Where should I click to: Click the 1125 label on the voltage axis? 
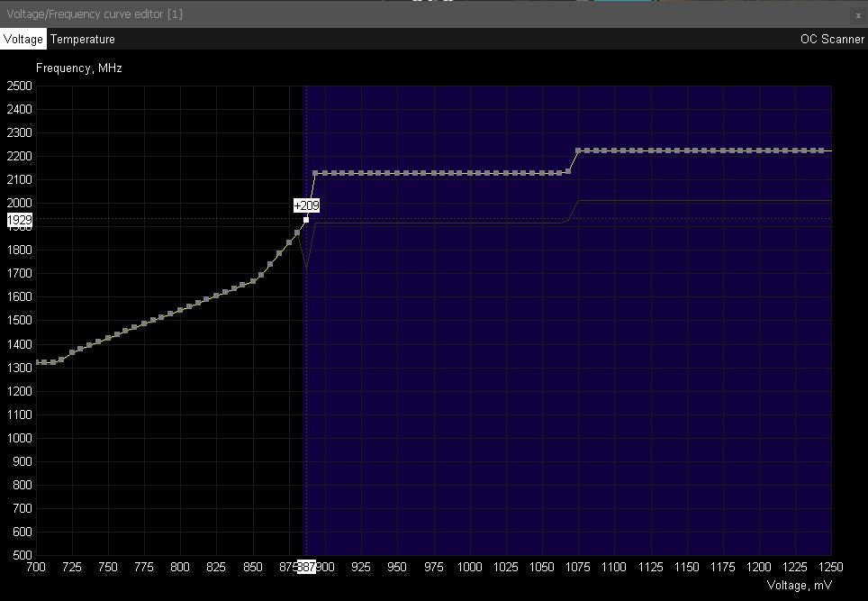pyautogui.click(x=650, y=567)
